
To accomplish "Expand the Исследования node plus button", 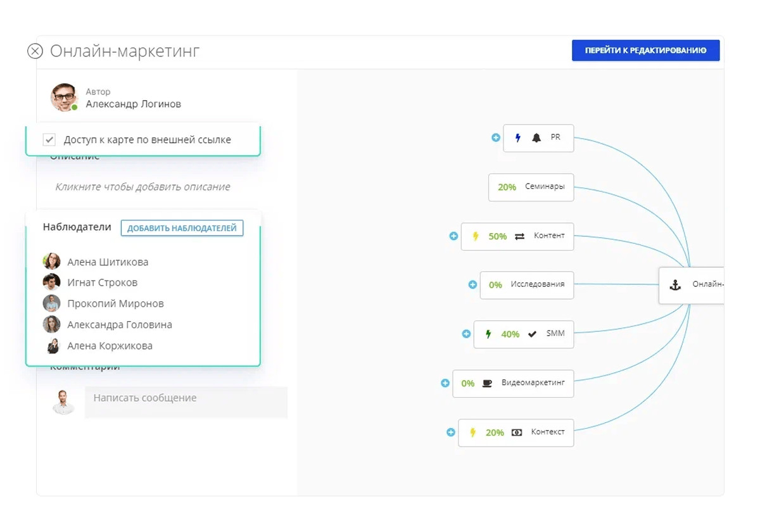I will [472, 285].
